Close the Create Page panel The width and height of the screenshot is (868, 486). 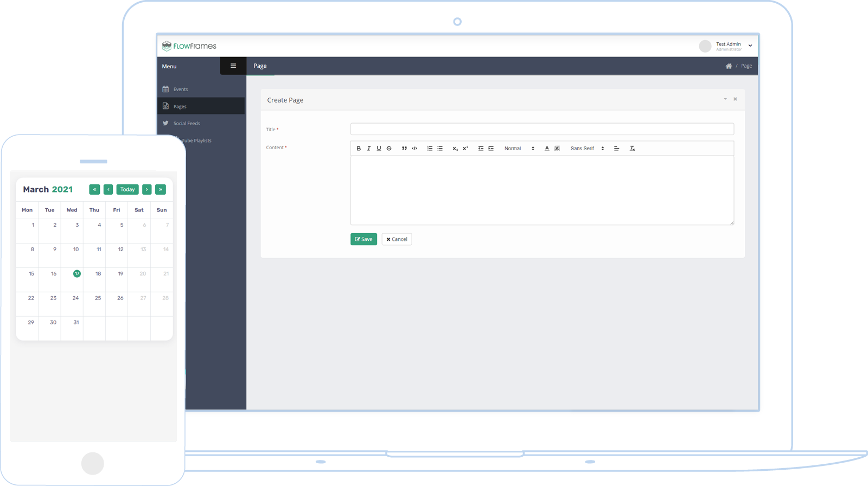735,99
